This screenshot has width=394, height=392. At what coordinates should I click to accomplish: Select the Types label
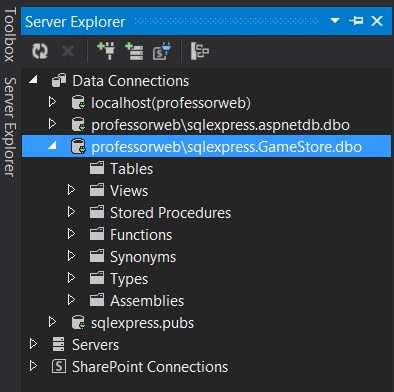(x=129, y=280)
